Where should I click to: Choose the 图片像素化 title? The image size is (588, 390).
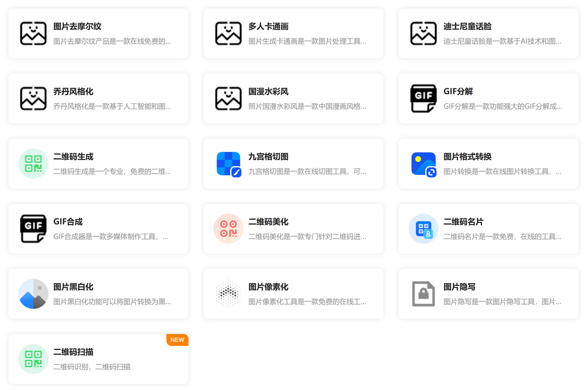click(268, 287)
